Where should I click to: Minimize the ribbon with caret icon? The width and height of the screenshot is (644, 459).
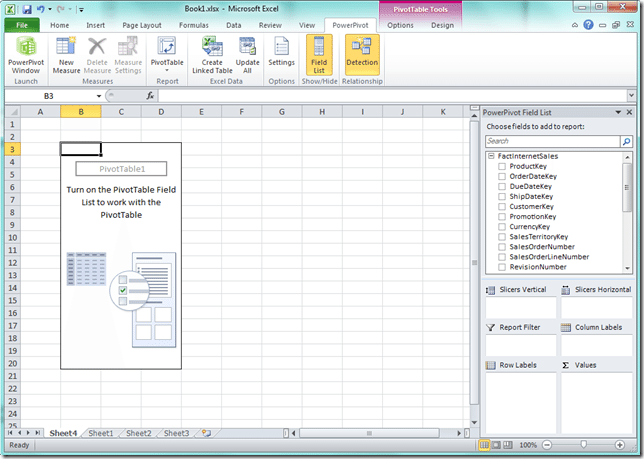click(575, 25)
